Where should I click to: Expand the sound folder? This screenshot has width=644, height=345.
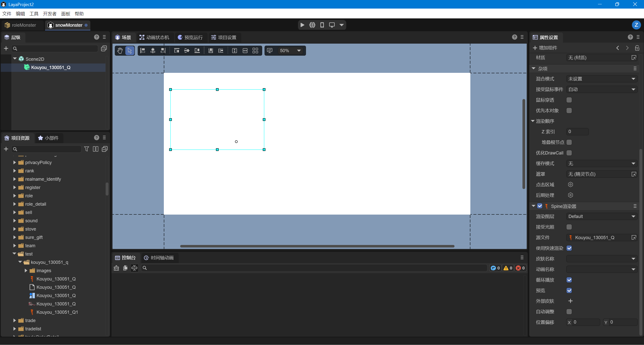[15, 221]
